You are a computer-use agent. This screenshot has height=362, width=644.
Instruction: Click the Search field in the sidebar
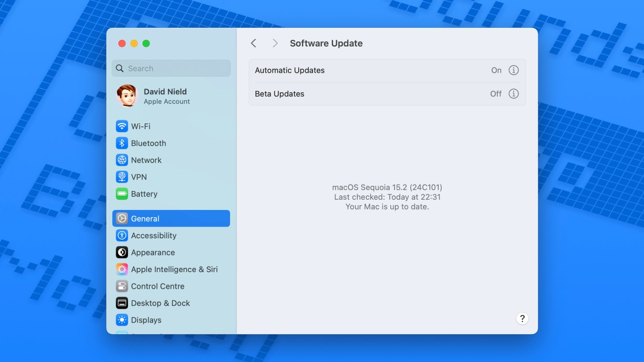tap(171, 68)
